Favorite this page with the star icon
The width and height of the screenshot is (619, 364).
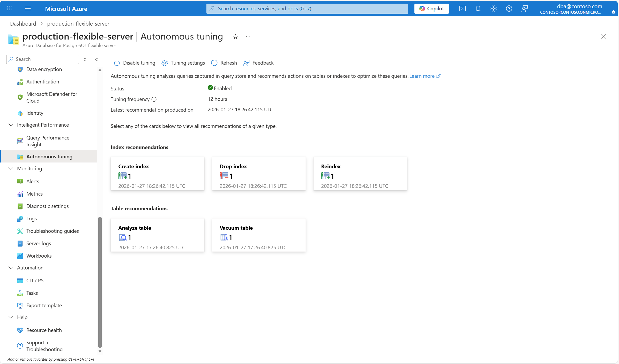(235, 37)
